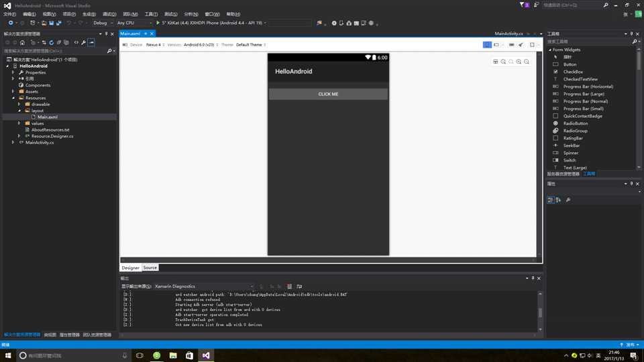Click the Output panel vertical scrollbar

(540, 312)
